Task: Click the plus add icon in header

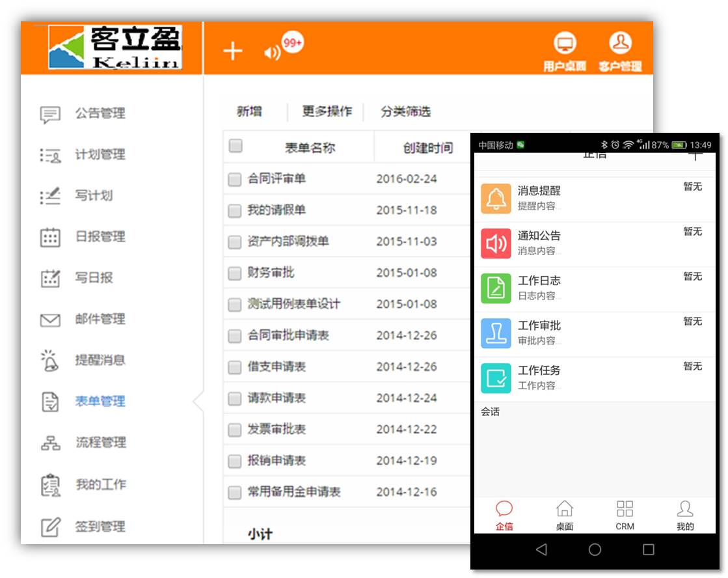Action: pyautogui.click(x=232, y=51)
